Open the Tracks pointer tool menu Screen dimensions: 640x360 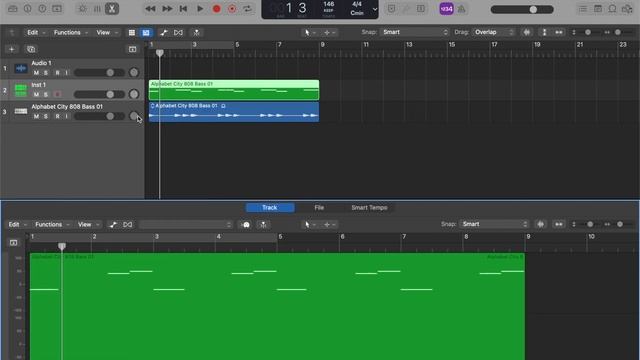click(310, 32)
